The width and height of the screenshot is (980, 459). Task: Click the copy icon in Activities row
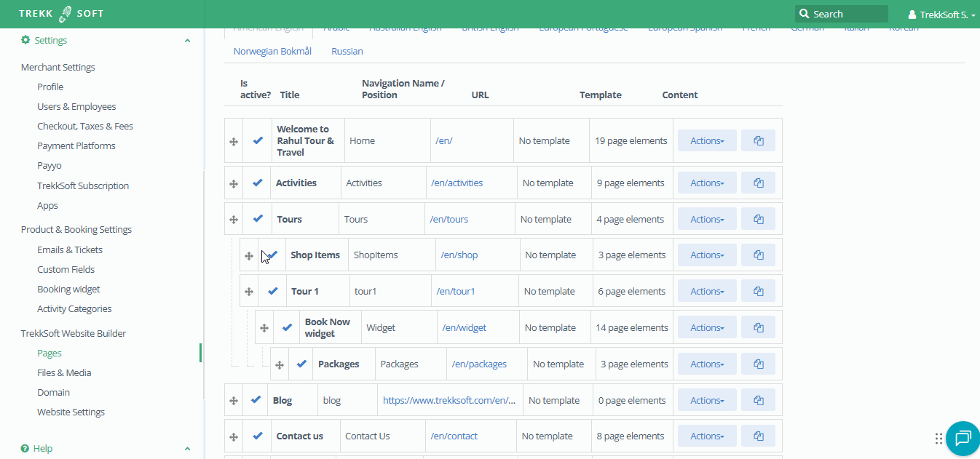pos(758,183)
